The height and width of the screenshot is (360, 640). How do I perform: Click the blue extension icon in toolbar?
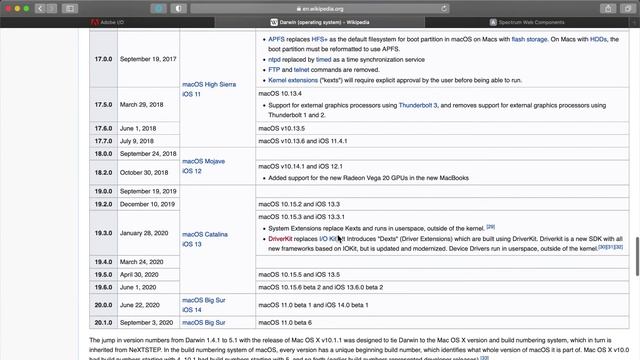[x=158, y=8]
